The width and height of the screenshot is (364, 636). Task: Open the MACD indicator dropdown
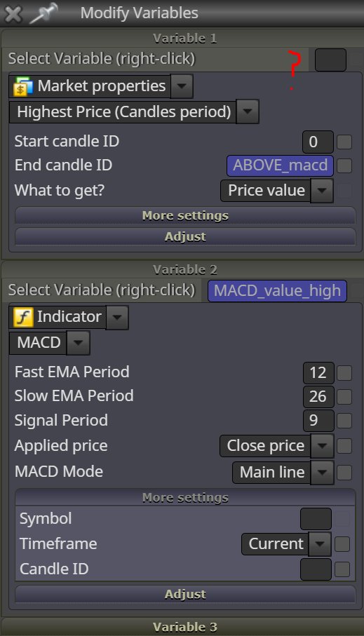click(x=78, y=343)
